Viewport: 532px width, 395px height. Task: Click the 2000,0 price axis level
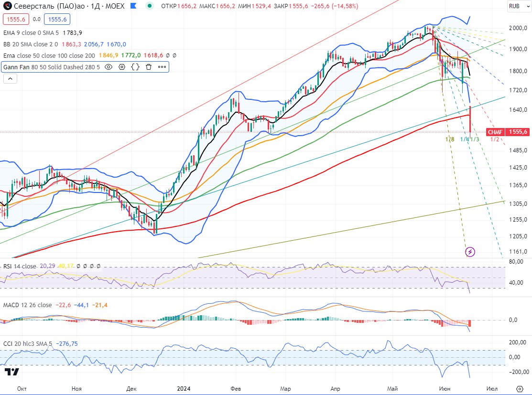pyautogui.click(x=518, y=28)
